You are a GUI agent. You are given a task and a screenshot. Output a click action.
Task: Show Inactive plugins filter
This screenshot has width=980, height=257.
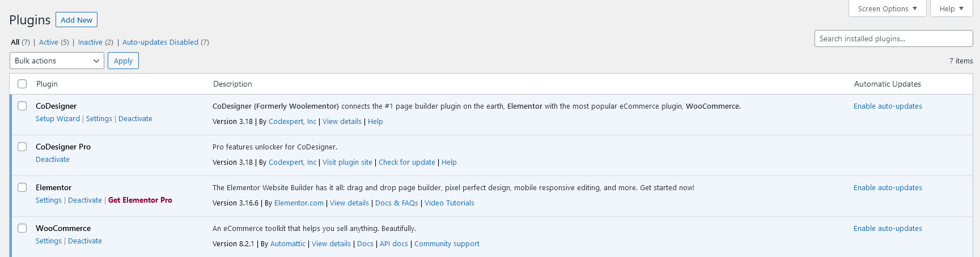click(90, 42)
